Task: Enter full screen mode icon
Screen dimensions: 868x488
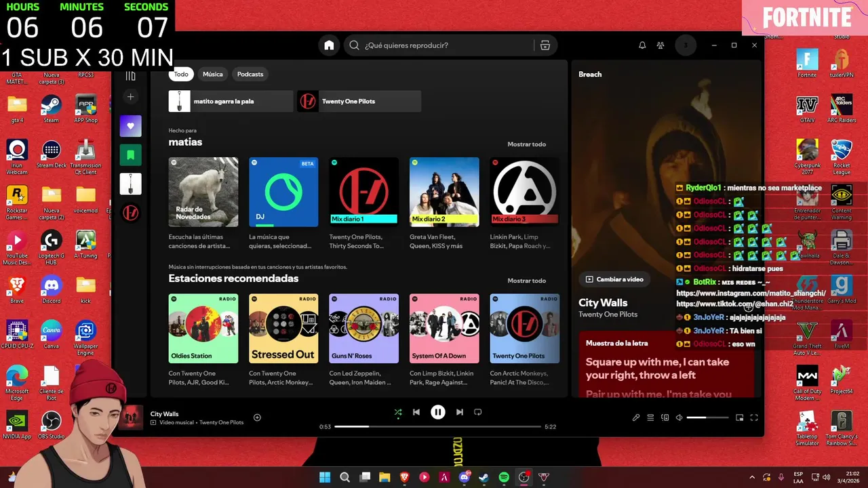Action: [x=754, y=418]
